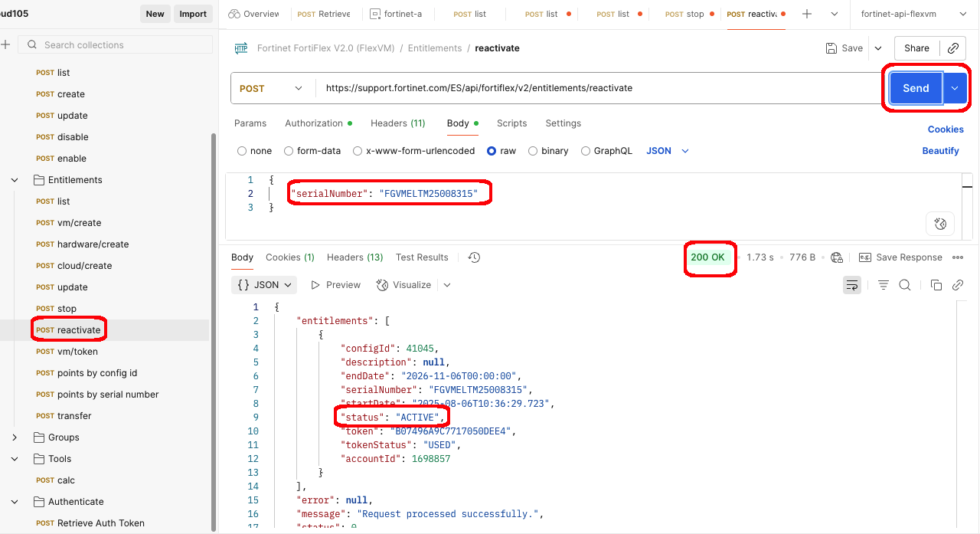Click the network globe icon in response bar
The width and height of the screenshot is (980, 534).
837,257
